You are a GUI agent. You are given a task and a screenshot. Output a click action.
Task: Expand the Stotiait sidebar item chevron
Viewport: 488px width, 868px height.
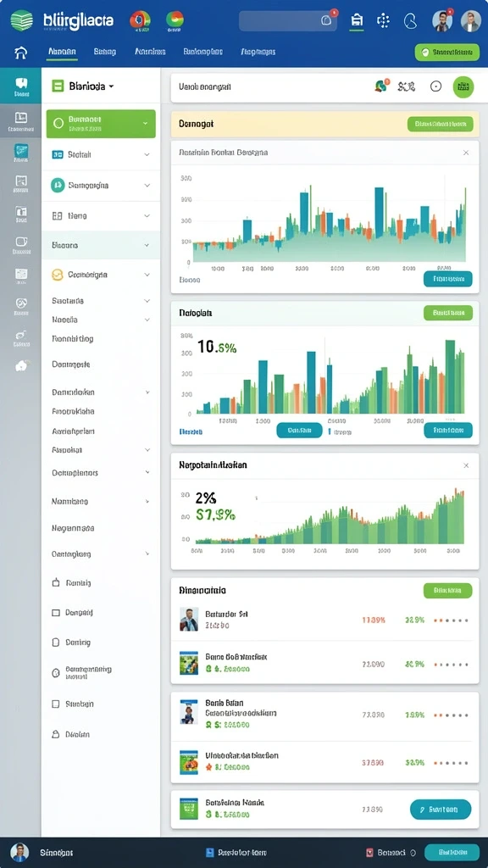coord(147,155)
